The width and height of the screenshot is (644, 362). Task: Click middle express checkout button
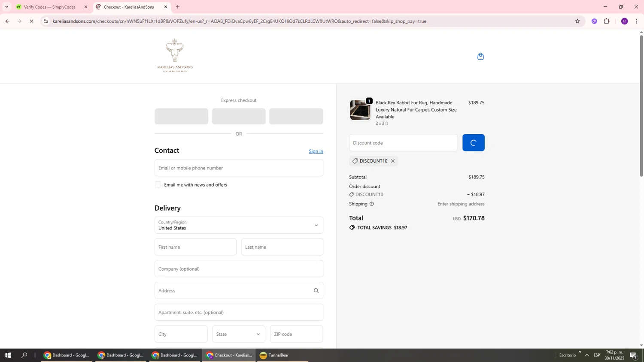(239, 116)
